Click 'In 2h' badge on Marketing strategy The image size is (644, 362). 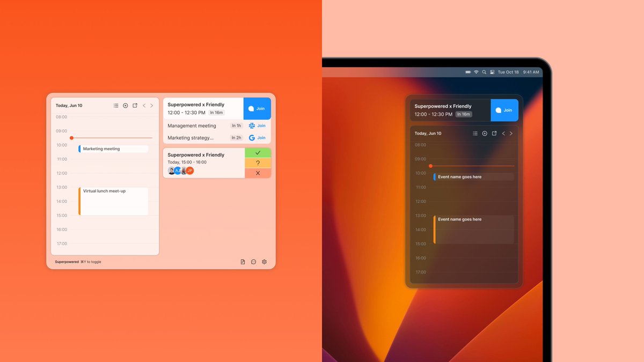(236, 138)
